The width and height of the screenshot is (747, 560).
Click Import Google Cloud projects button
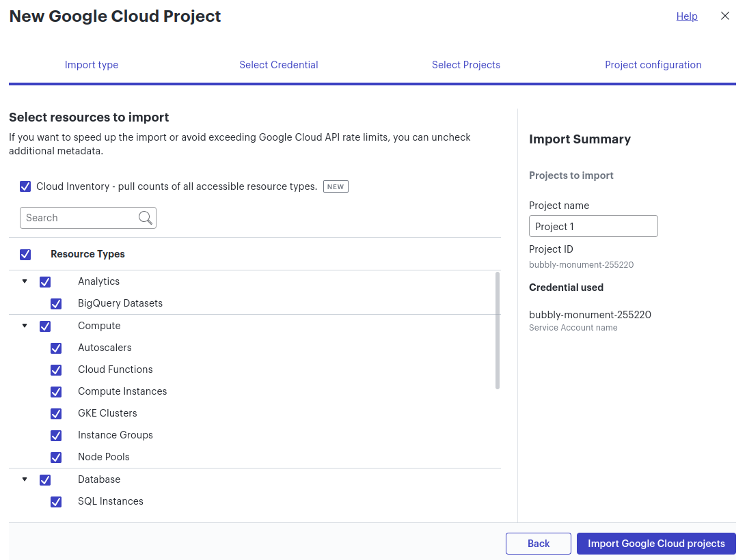[656, 544]
